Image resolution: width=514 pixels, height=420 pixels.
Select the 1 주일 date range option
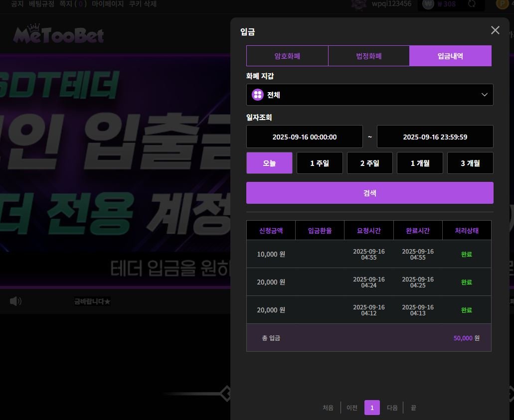(320, 163)
